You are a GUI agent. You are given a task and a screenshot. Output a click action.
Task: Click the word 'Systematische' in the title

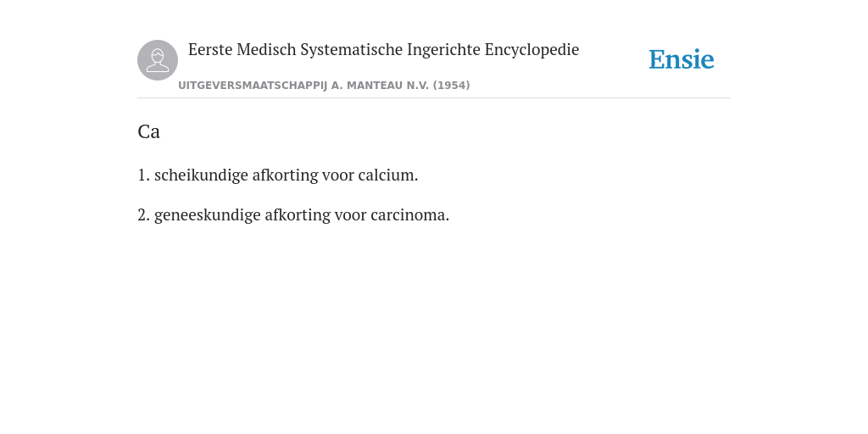coord(352,50)
